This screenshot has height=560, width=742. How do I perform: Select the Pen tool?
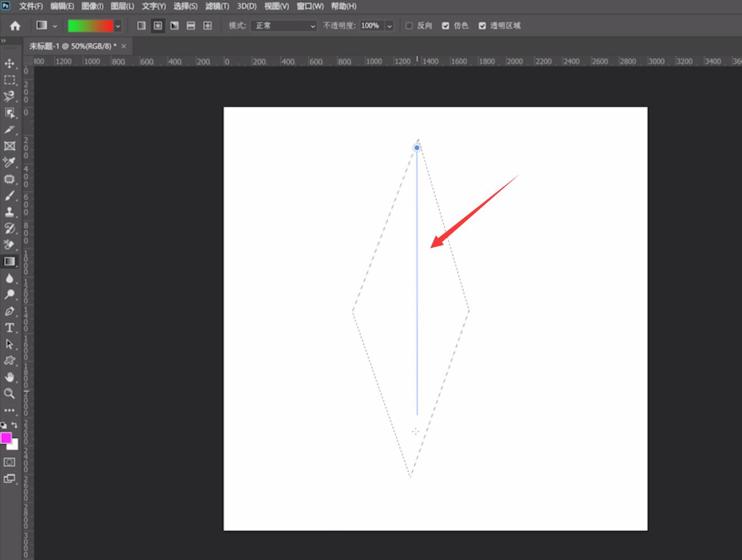point(10,311)
